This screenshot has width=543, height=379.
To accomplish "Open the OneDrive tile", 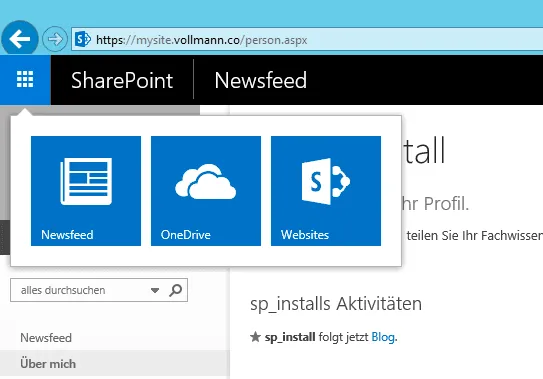I will 206,191.
